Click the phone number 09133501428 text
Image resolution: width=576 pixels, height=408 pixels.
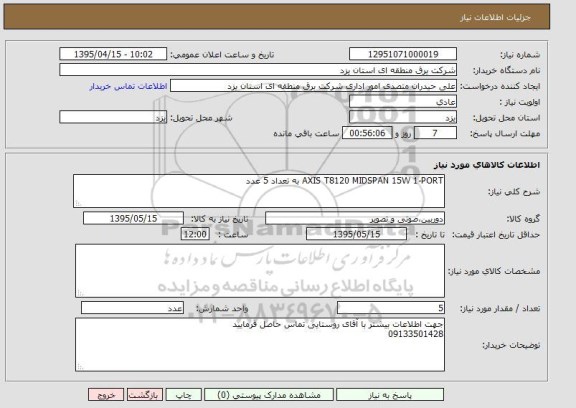[x=415, y=334]
